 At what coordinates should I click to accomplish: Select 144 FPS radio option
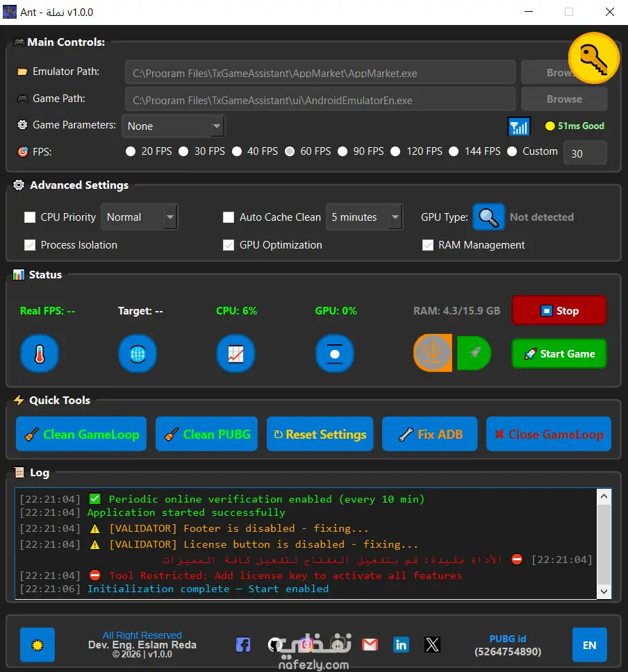tap(475, 151)
